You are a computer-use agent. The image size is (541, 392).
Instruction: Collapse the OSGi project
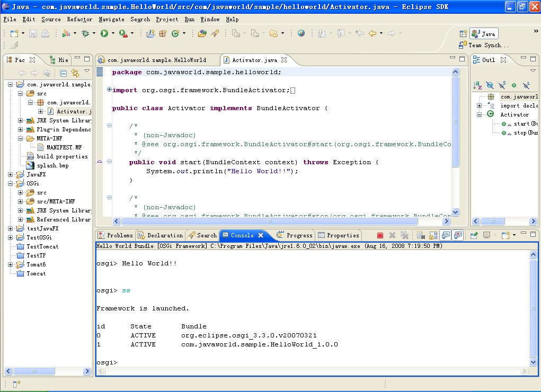11,184
